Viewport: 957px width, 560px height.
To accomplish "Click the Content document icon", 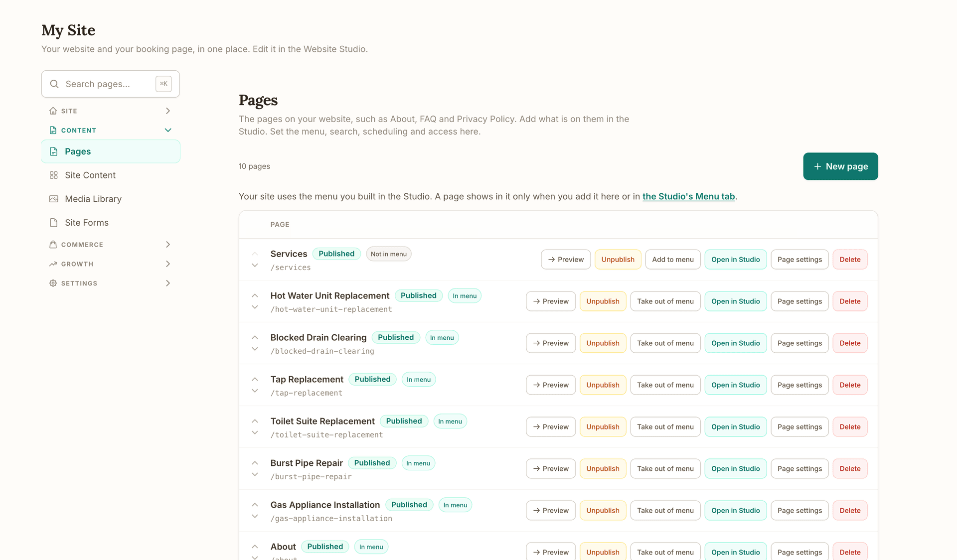I will coord(53,130).
